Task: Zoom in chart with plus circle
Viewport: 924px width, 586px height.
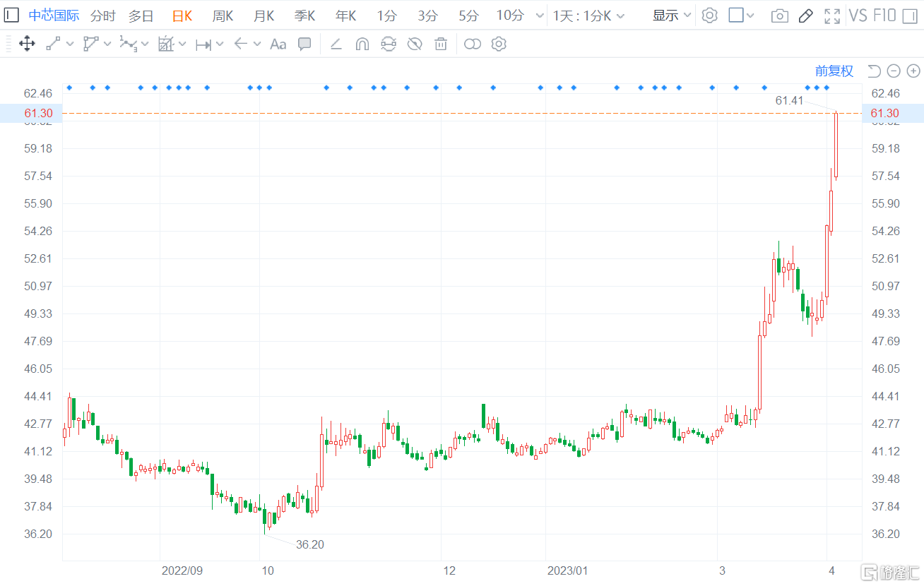Action: point(913,71)
